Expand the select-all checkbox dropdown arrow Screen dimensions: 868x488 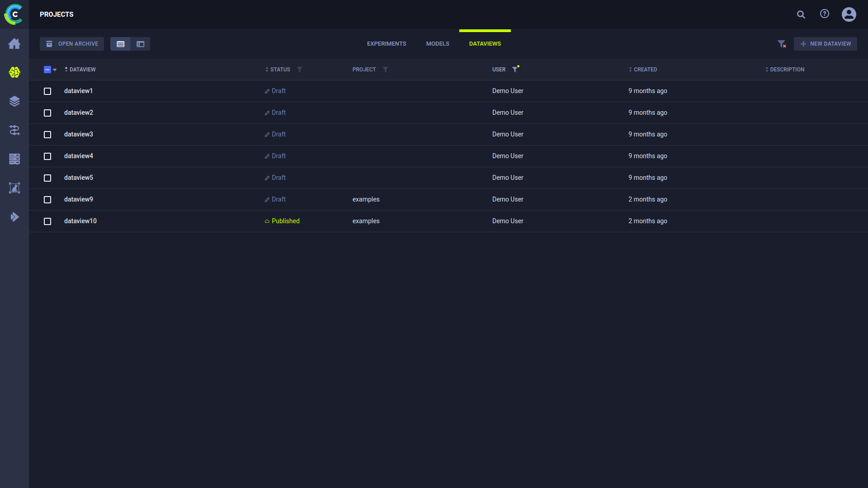(55, 70)
